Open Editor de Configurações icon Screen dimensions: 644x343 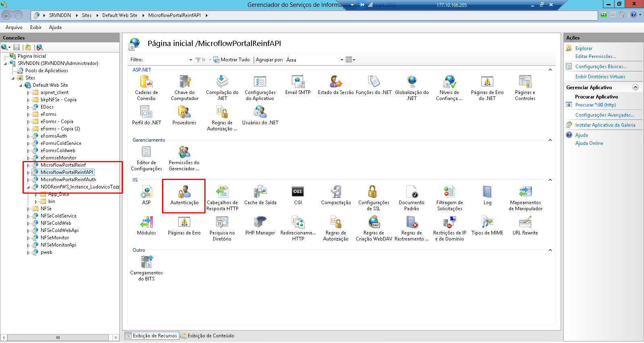tap(146, 158)
